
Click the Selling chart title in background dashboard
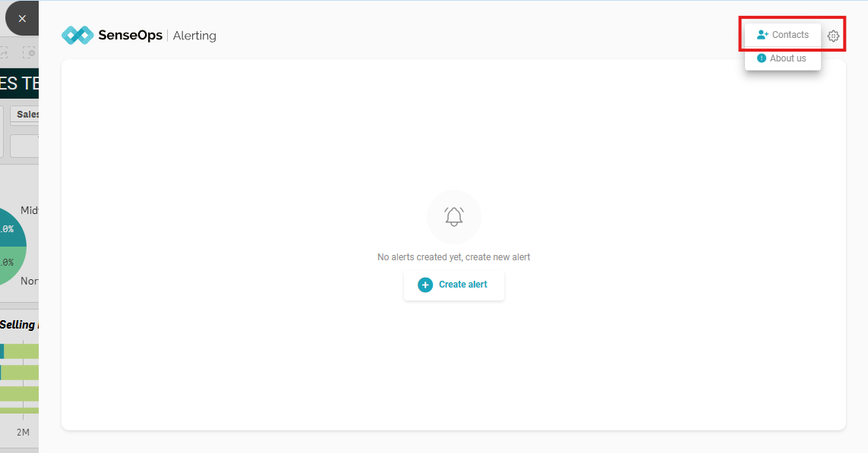click(18, 325)
